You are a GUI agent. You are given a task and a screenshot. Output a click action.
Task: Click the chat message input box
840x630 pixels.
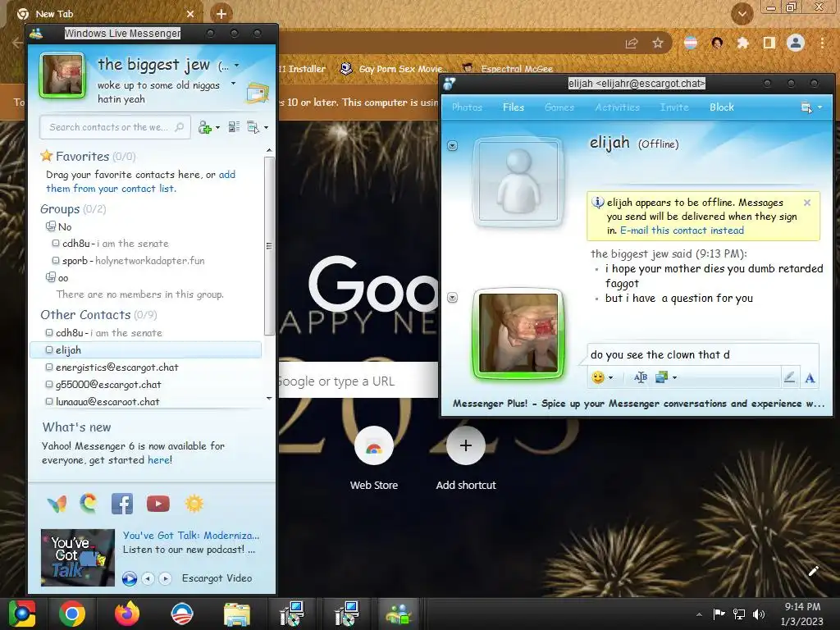[x=703, y=354]
